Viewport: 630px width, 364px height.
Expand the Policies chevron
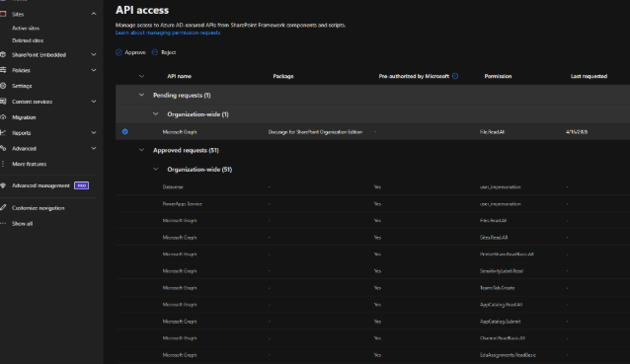[94, 70]
